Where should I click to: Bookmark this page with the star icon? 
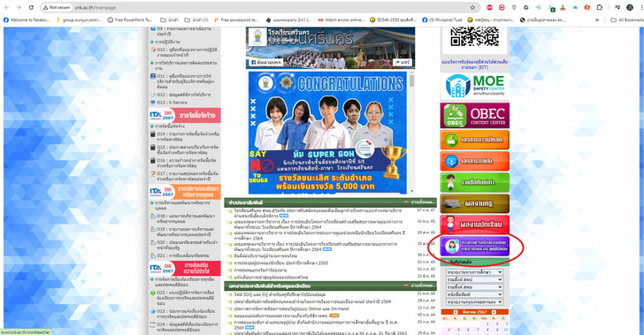coord(472,7)
